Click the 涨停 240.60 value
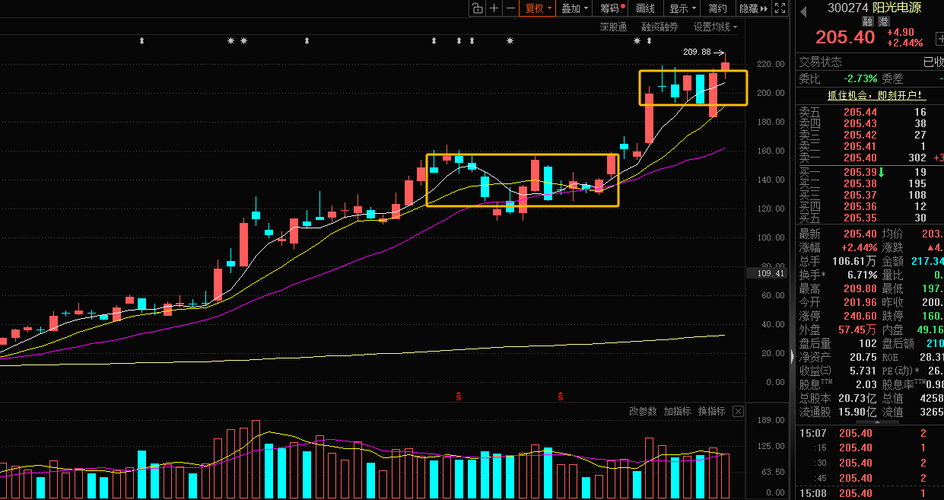This screenshot has width=944, height=500. pyautogui.click(x=860, y=316)
